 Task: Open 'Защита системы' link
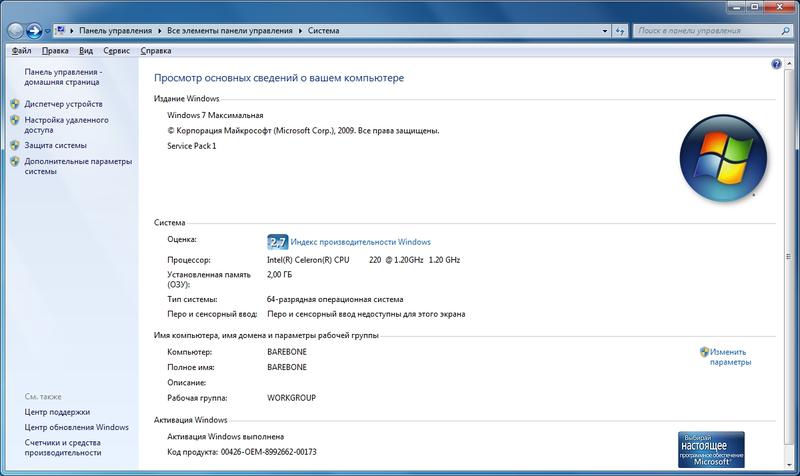tap(55, 145)
